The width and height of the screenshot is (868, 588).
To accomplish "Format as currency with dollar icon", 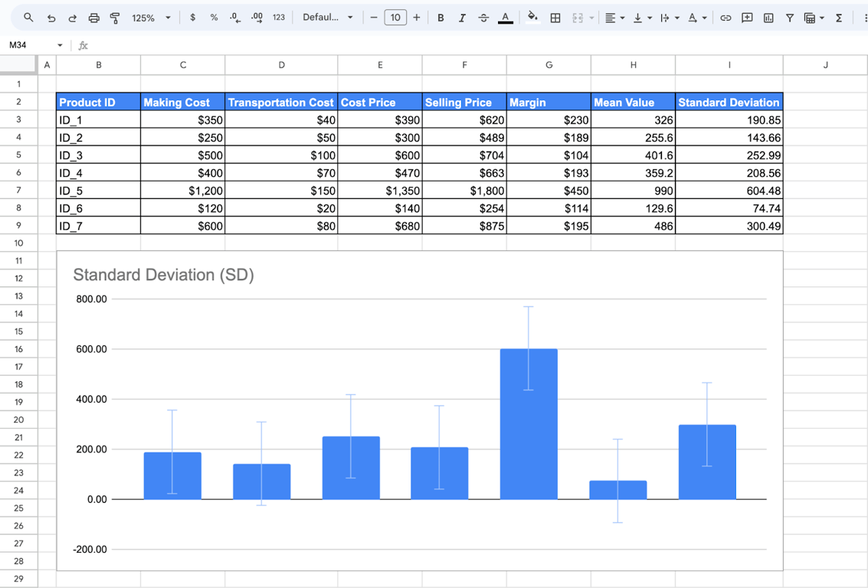I will [192, 18].
